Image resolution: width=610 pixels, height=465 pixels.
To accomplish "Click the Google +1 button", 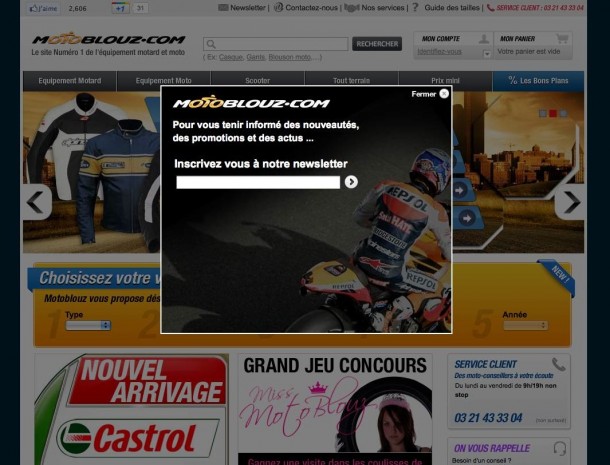I will point(120,8).
